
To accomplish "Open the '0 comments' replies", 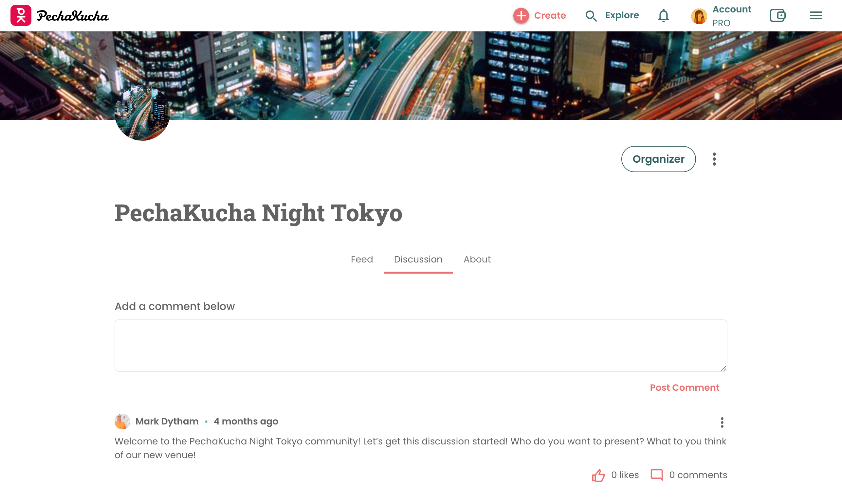I will click(x=698, y=475).
